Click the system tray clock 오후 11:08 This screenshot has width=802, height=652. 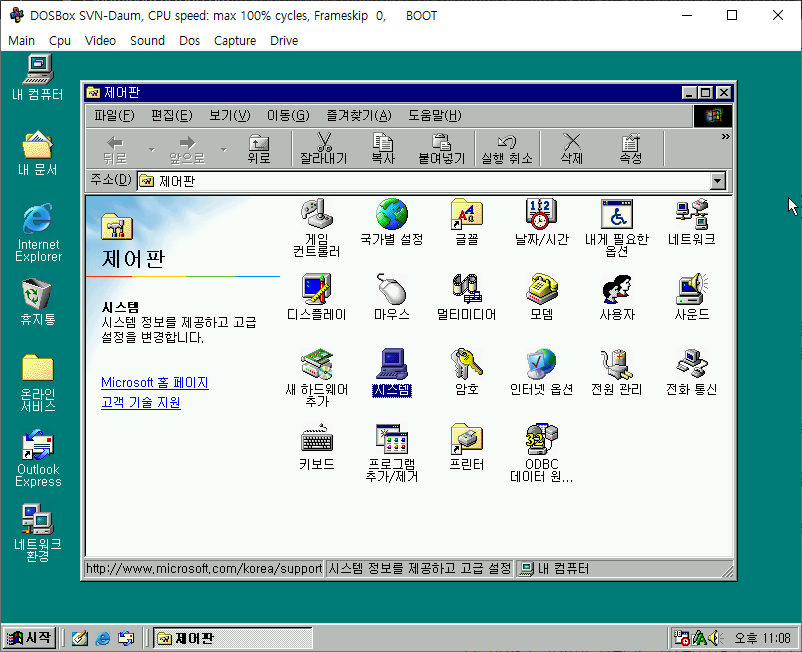click(762, 638)
